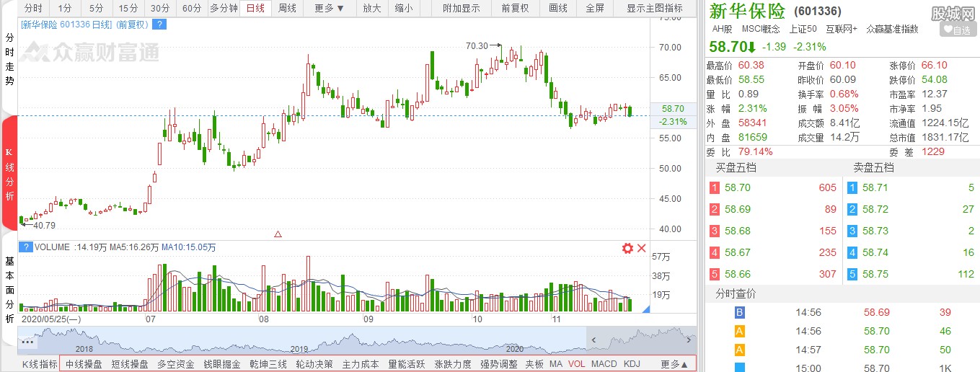Open 互联网+ tag
The width and height of the screenshot is (980, 372).
click(841, 29)
